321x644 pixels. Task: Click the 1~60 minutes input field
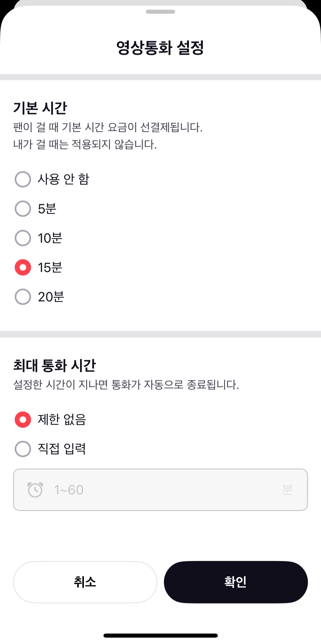click(160, 490)
